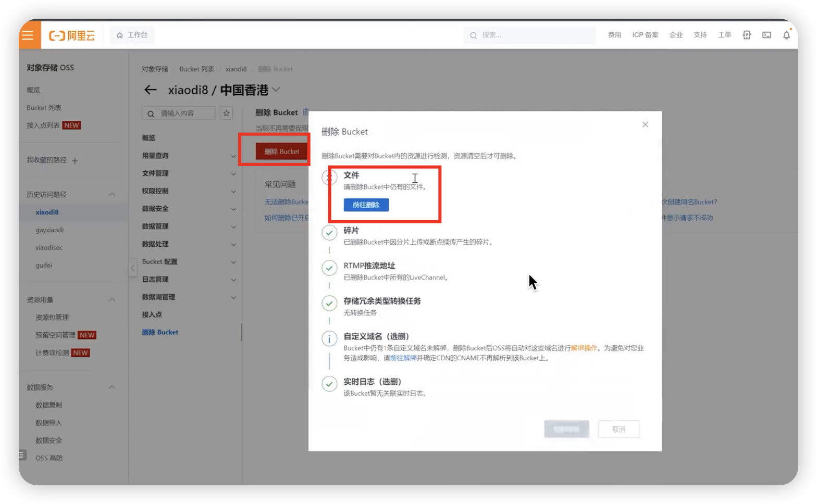817x504 pixels.
Task: Focus the top search box
Action: pos(529,35)
